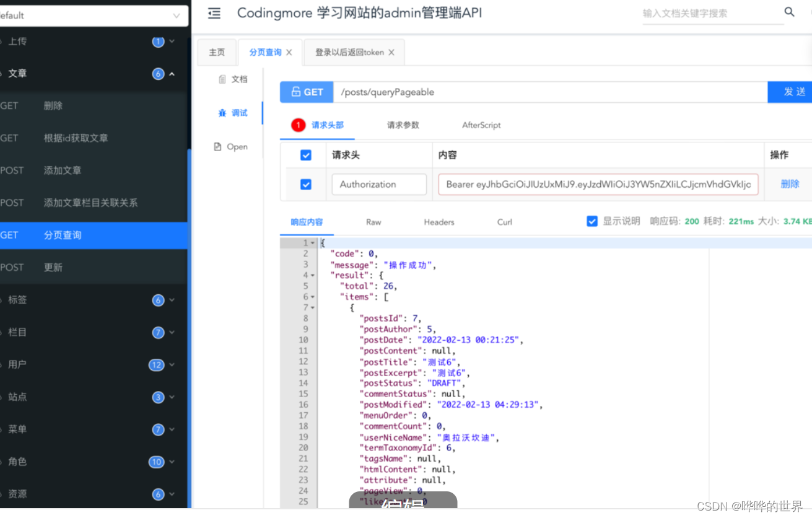Click the 发送 send button
The height and width of the screenshot is (518, 812).
791,92
